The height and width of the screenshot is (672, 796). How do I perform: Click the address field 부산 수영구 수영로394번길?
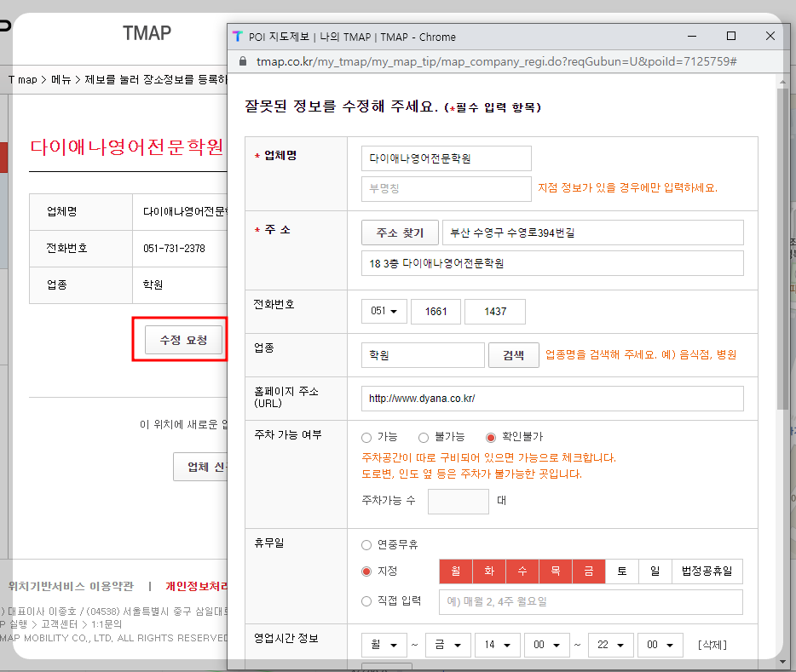[593, 233]
